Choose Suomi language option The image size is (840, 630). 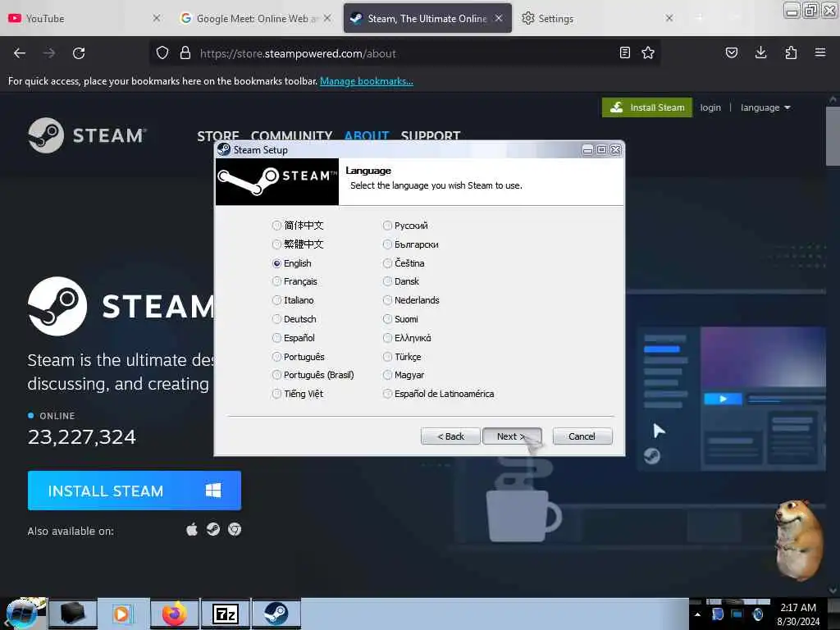[x=400, y=319]
